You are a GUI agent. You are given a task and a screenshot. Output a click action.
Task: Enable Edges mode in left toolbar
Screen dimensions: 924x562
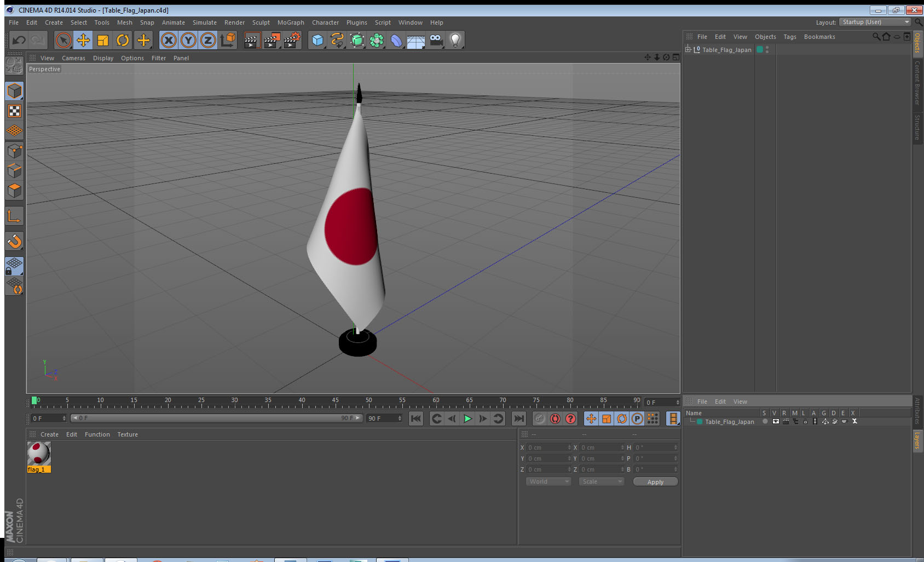click(x=14, y=170)
